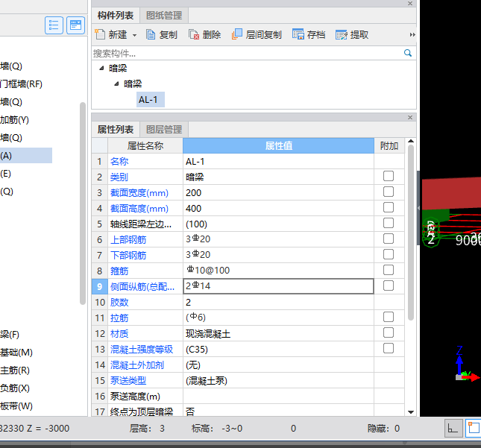Click the 存档 archive button
This screenshot has height=448, width=481.
(309, 34)
